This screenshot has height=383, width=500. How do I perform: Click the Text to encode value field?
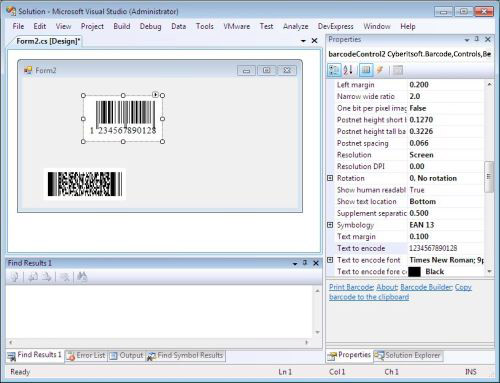[x=446, y=248]
